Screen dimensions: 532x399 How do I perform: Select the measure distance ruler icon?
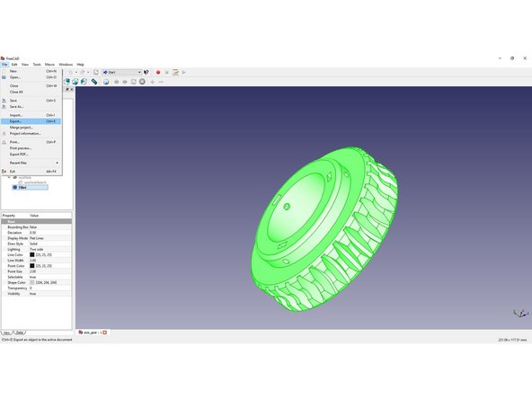[94, 82]
